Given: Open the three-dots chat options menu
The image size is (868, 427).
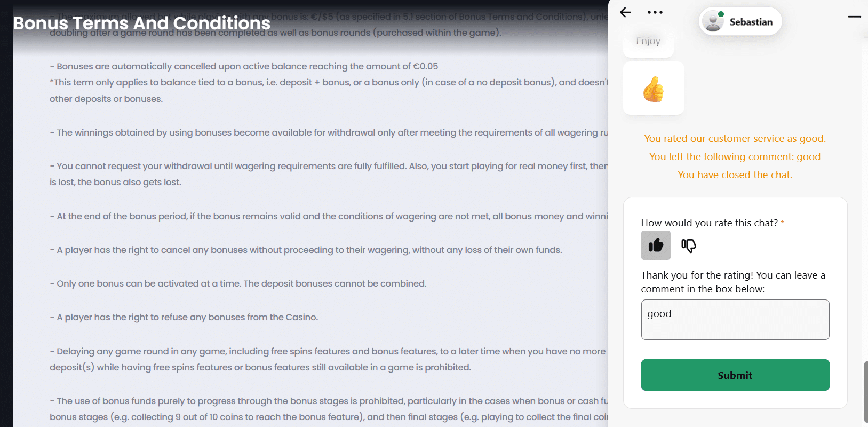Looking at the screenshot, I should [x=655, y=12].
